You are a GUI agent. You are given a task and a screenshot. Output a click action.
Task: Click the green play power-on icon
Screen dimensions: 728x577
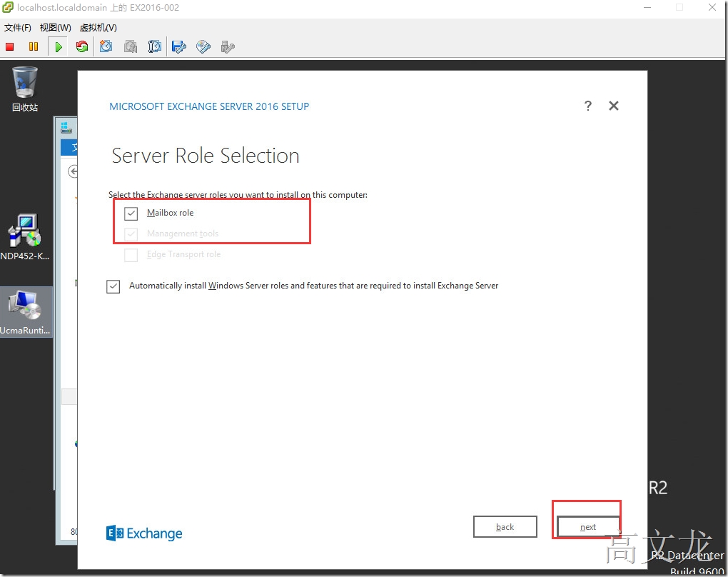(x=59, y=47)
